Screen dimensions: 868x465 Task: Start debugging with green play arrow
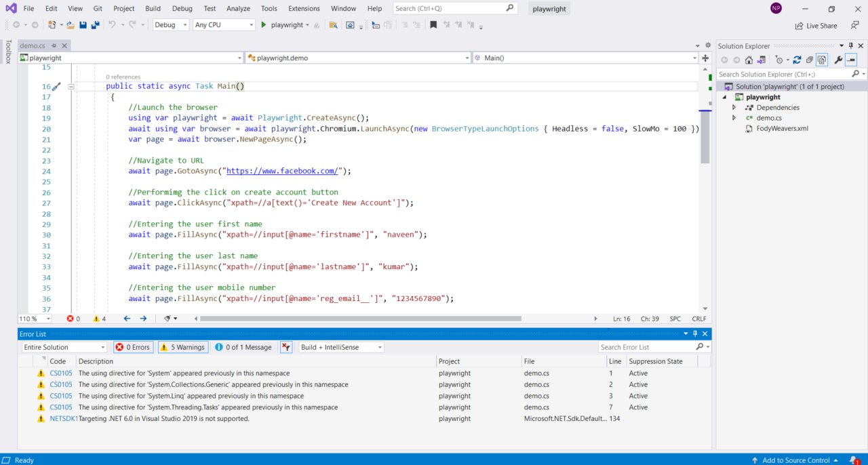(x=263, y=25)
